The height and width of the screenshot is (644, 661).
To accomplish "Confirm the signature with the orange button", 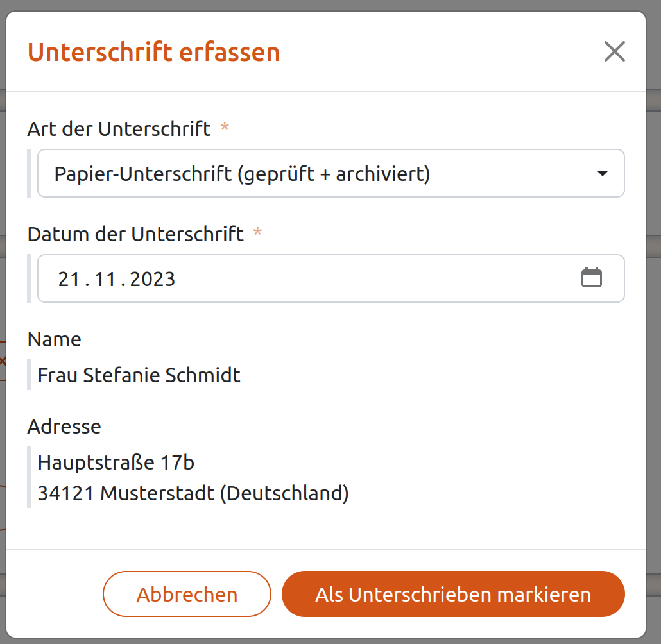I will click(453, 594).
